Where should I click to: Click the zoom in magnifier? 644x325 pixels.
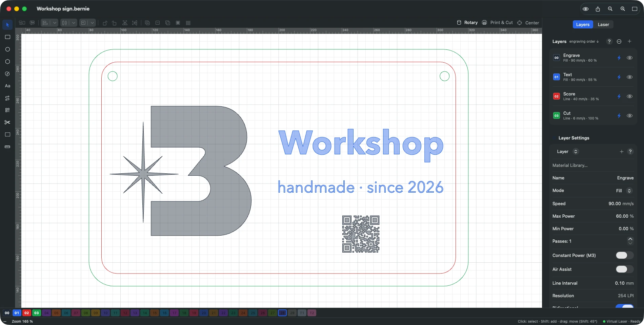(623, 9)
